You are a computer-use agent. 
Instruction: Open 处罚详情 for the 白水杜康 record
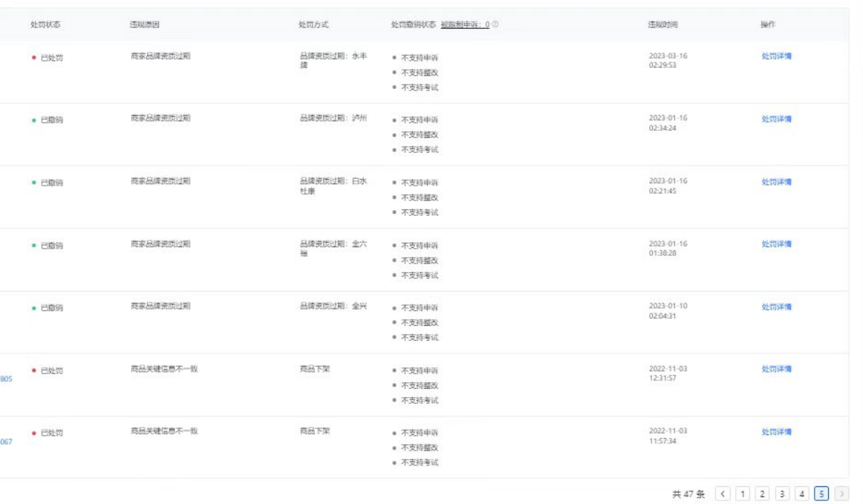[x=776, y=182]
